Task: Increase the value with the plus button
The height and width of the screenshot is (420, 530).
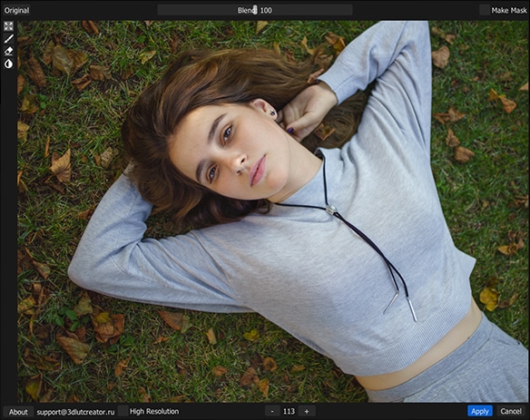Action: pos(307,411)
